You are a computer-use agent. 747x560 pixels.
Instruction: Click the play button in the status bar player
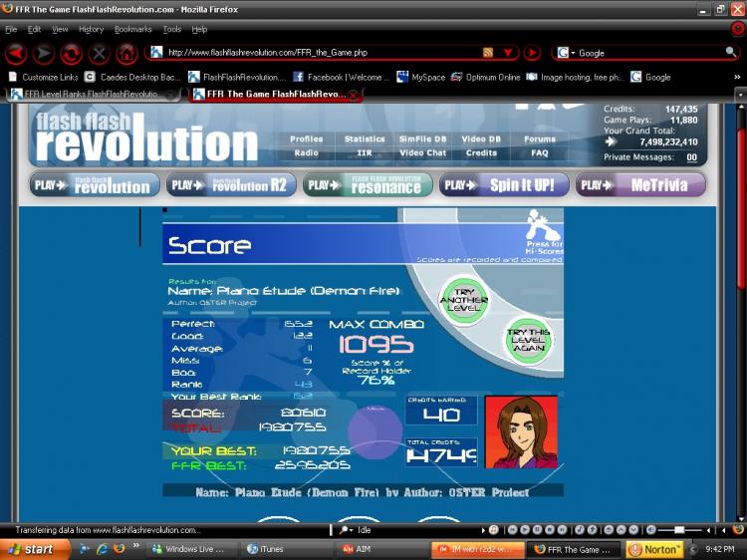(525, 529)
